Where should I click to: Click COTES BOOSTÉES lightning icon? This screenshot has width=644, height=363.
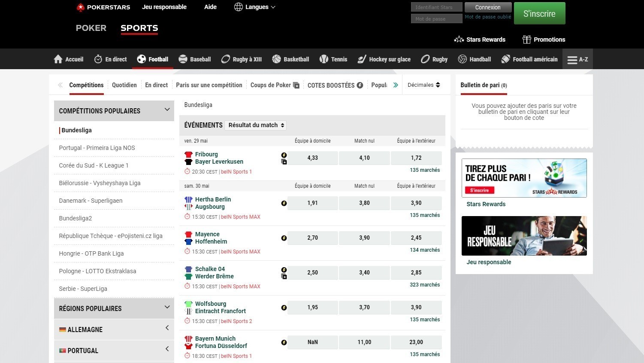tap(360, 85)
